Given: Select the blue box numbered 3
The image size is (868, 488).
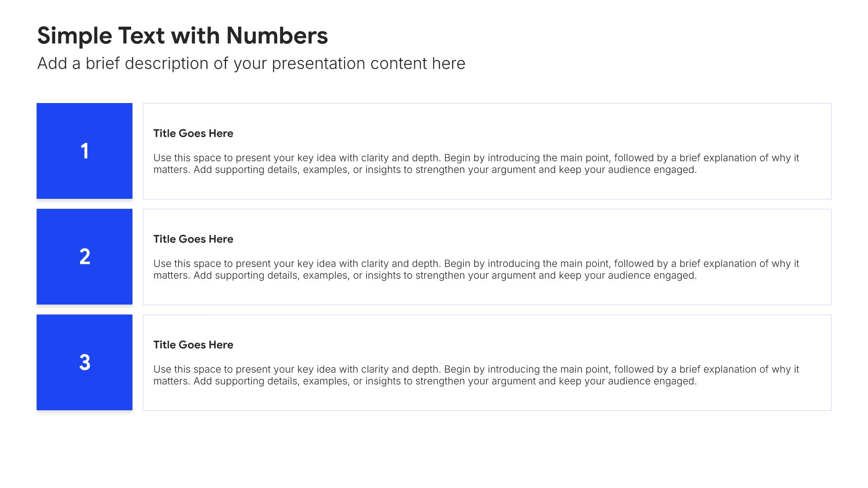Looking at the screenshot, I should coord(85,362).
